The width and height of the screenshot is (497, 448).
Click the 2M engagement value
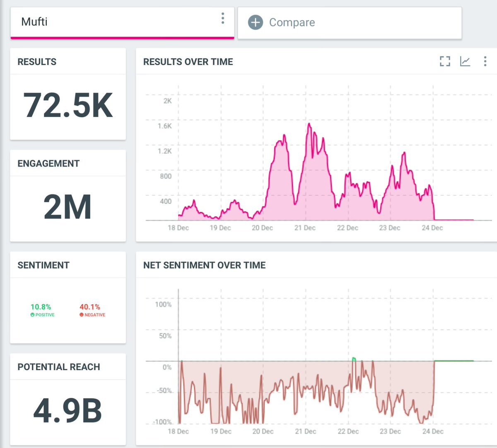tap(68, 207)
